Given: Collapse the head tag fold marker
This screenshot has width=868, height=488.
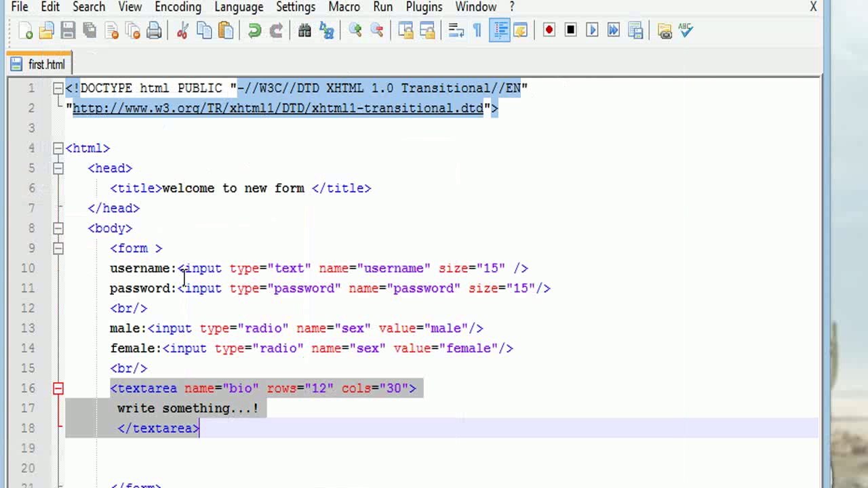Looking at the screenshot, I should pyautogui.click(x=58, y=168).
